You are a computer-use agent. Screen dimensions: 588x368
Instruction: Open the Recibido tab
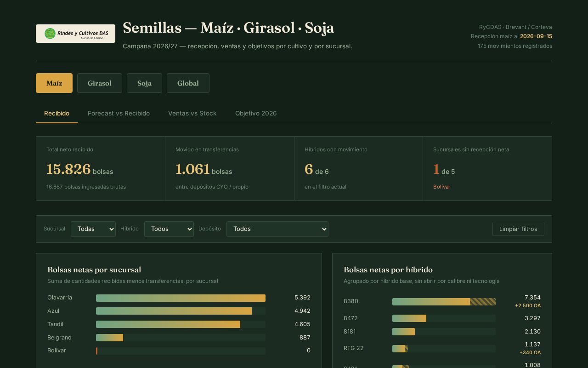[57, 113]
